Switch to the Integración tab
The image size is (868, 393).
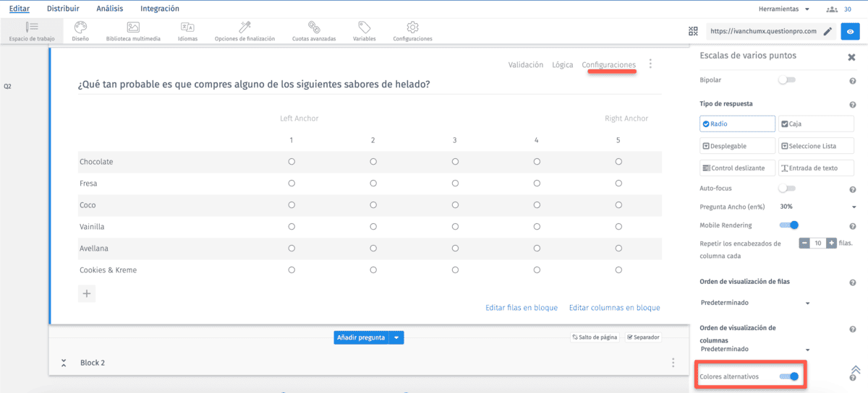tap(160, 9)
